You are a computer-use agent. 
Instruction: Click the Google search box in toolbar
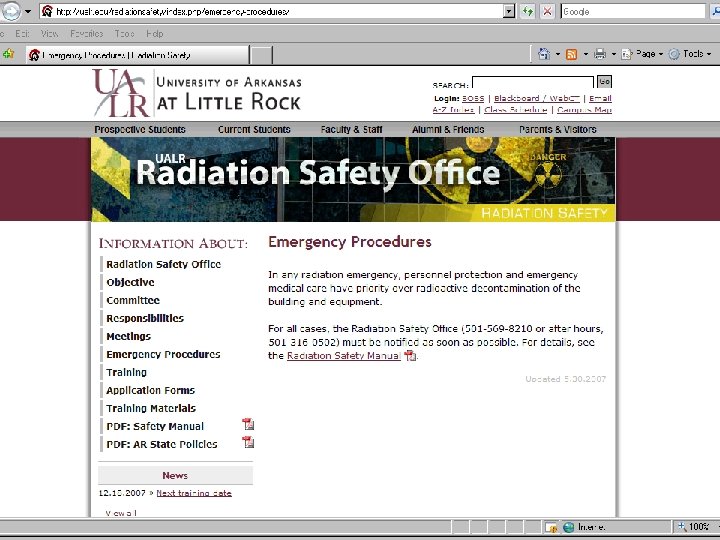(x=633, y=11)
